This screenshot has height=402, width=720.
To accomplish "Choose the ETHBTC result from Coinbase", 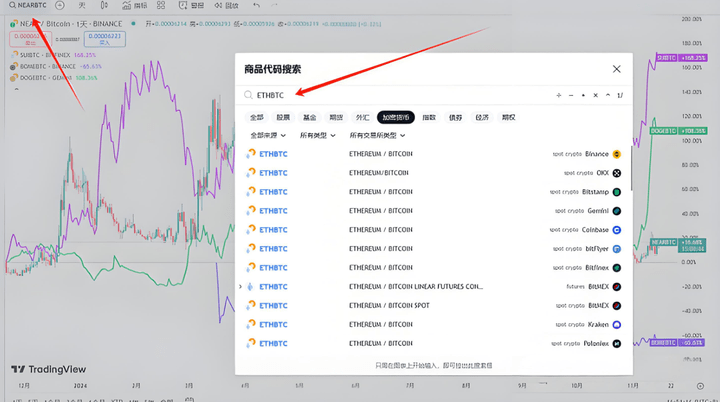I will click(x=433, y=230).
